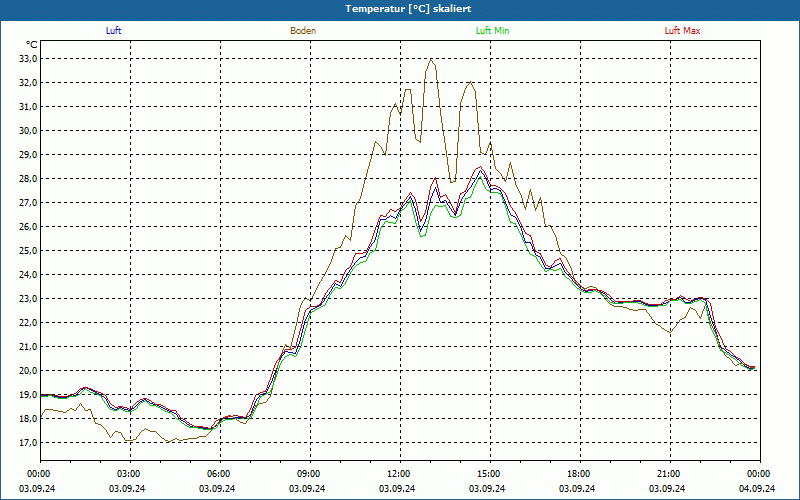Click the chart title Temperatur [°C] skaliert
This screenshot has height=500, width=800.
408,9
